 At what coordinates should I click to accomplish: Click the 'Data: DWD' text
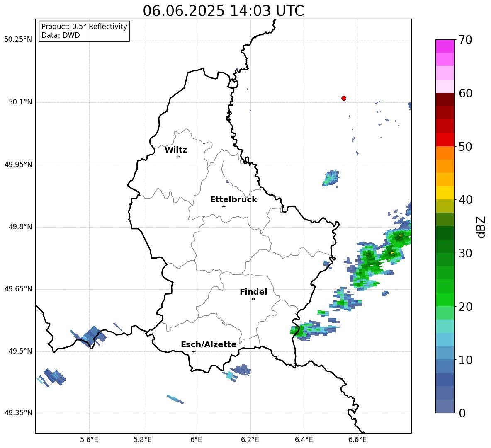point(61,35)
